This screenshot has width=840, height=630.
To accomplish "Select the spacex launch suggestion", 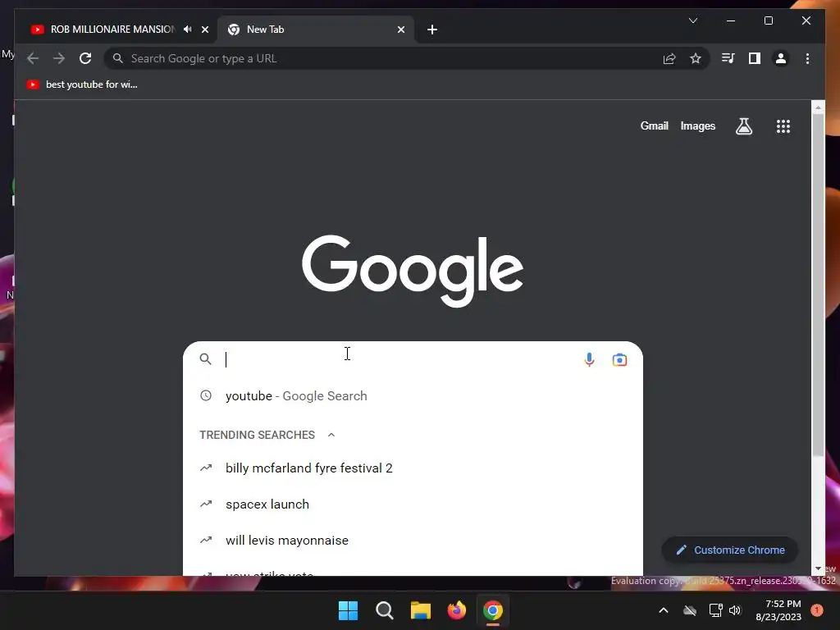I will click(x=413, y=504).
